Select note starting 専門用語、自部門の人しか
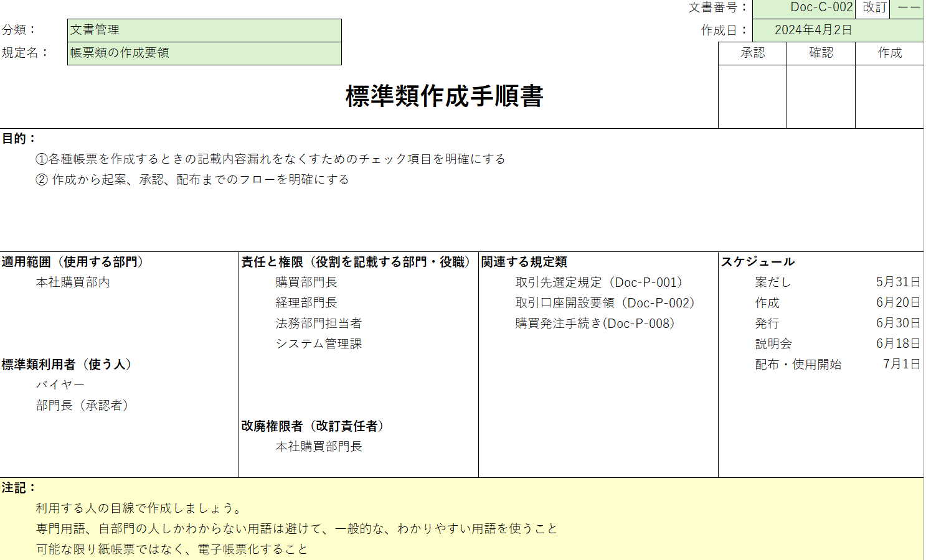The image size is (926, 560). pos(297,528)
